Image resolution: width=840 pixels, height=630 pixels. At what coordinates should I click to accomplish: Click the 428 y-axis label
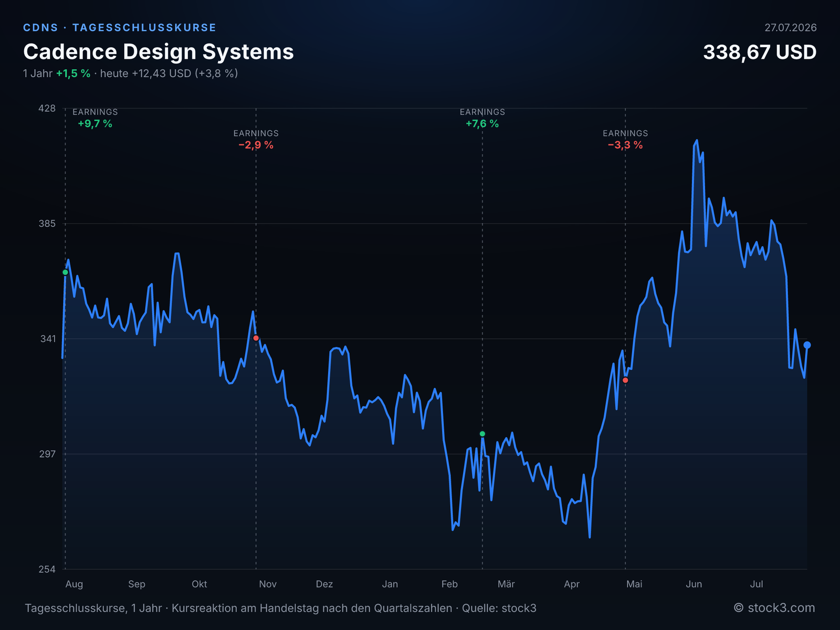click(47, 108)
